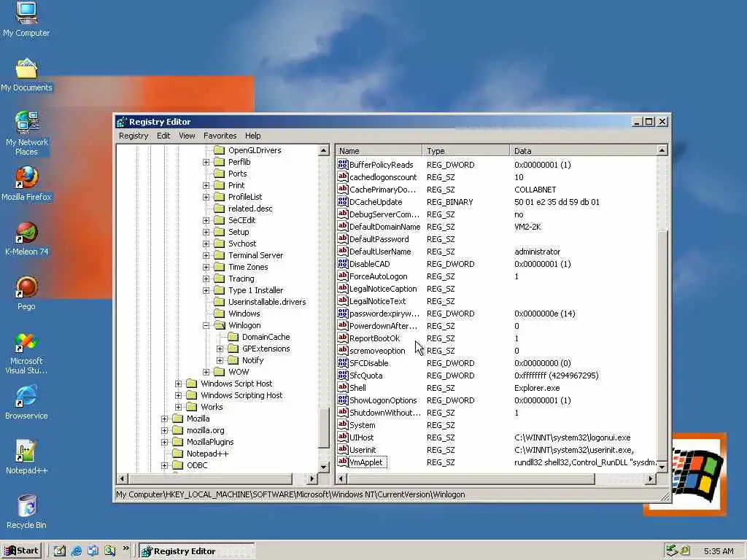Select the string icon of Userinit
This screenshot has height=560, width=747.
click(343, 449)
